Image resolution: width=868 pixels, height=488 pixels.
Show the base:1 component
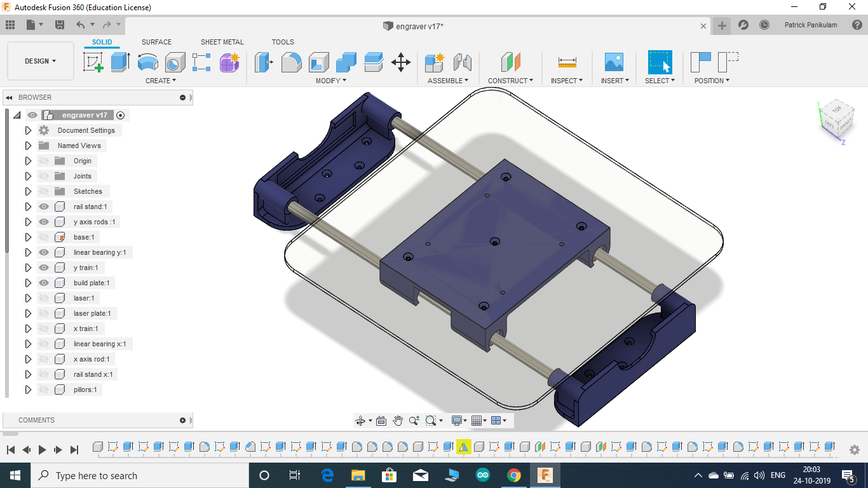44,237
